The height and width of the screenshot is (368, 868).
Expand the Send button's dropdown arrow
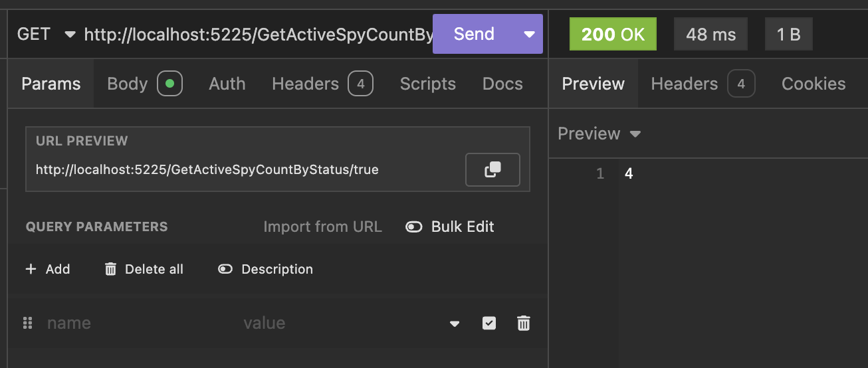tap(529, 34)
